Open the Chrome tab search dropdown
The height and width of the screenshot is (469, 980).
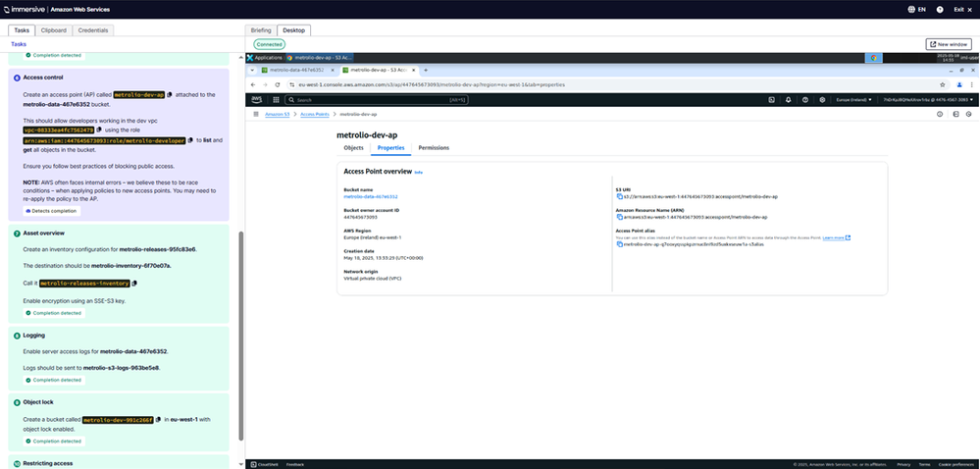252,70
